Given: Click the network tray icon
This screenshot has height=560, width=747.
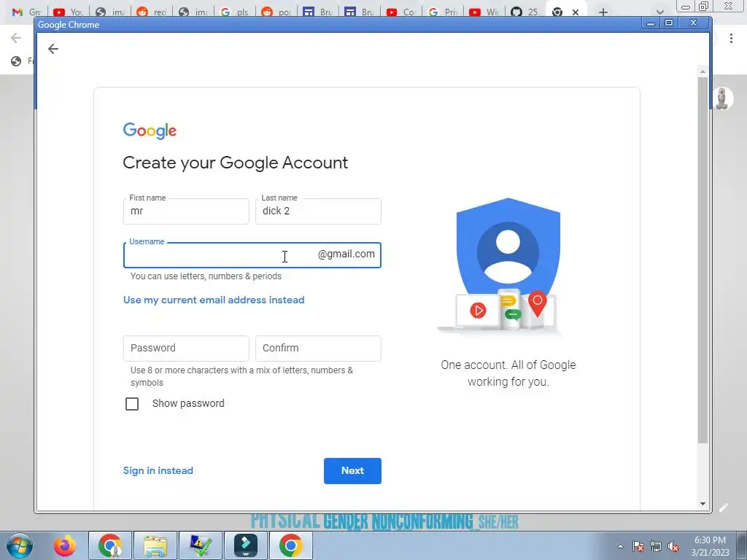Looking at the screenshot, I should click(656, 546).
